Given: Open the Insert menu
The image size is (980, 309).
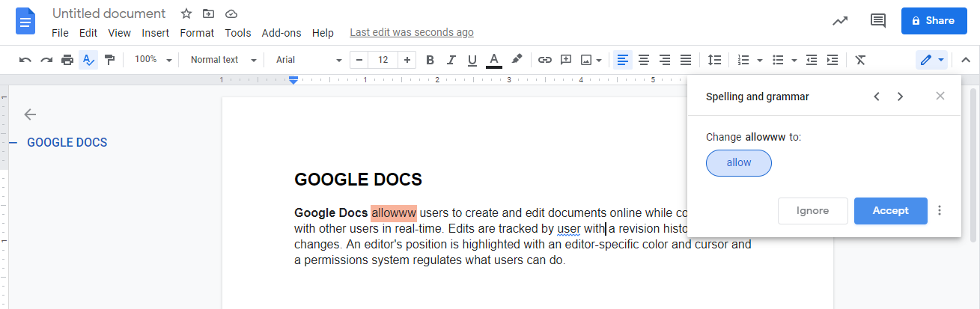Looking at the screenshot, I should click(155, 33).
